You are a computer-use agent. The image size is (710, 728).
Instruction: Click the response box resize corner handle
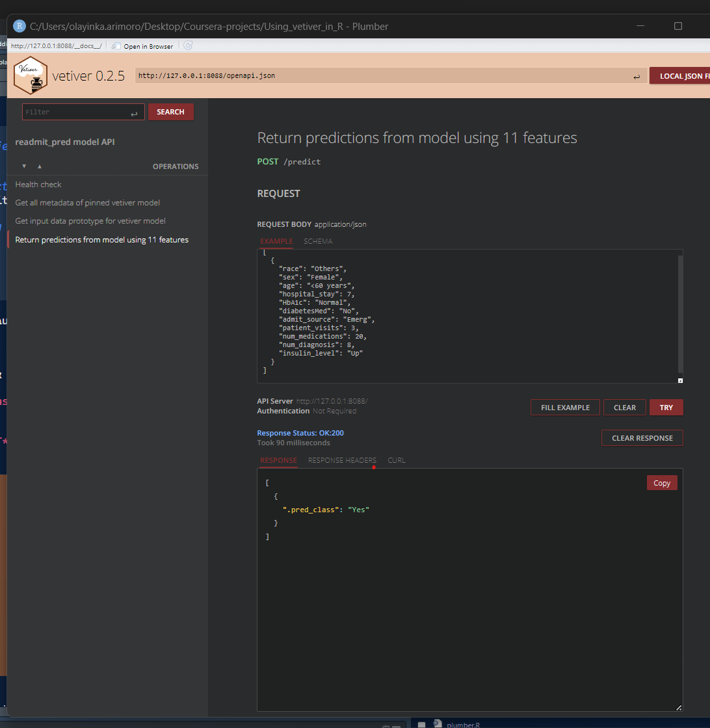point(678,707)
